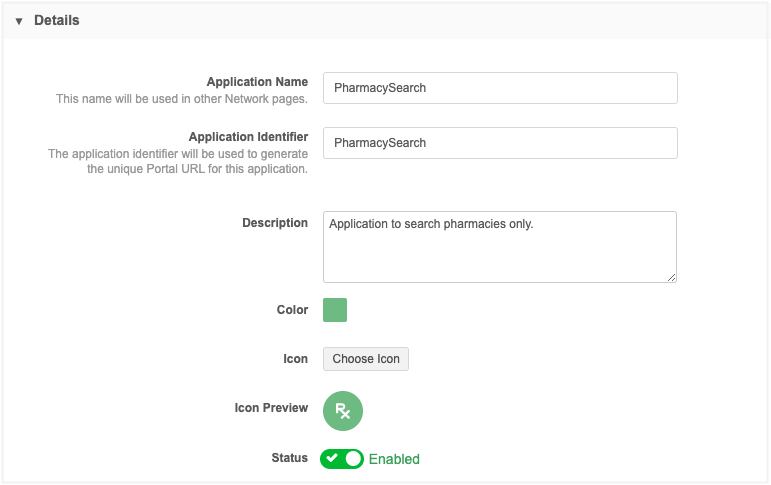Click the Application Identifier label
Image resolution: width=771 pixels, height=485 pixels.
coord(248,137)
